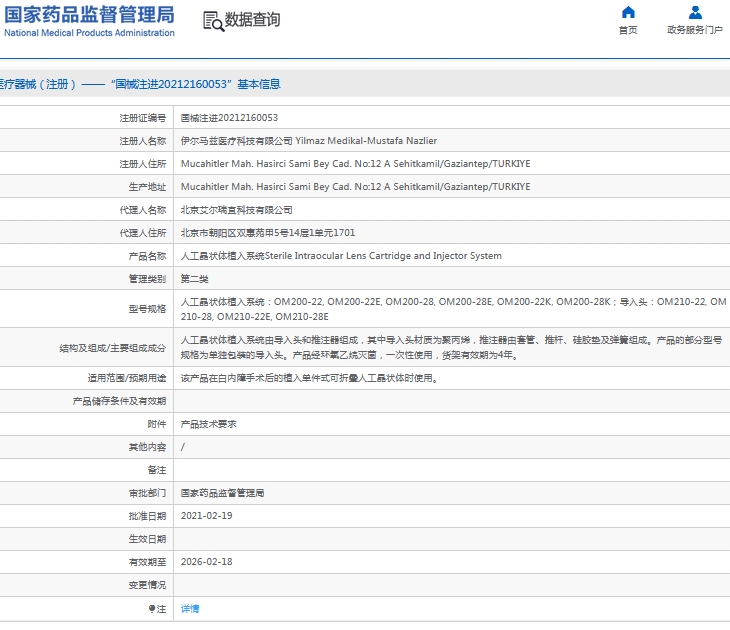This screenshot has width=730, height=630.
Task: Click the 附件 label
Action: tap(156, 424)
